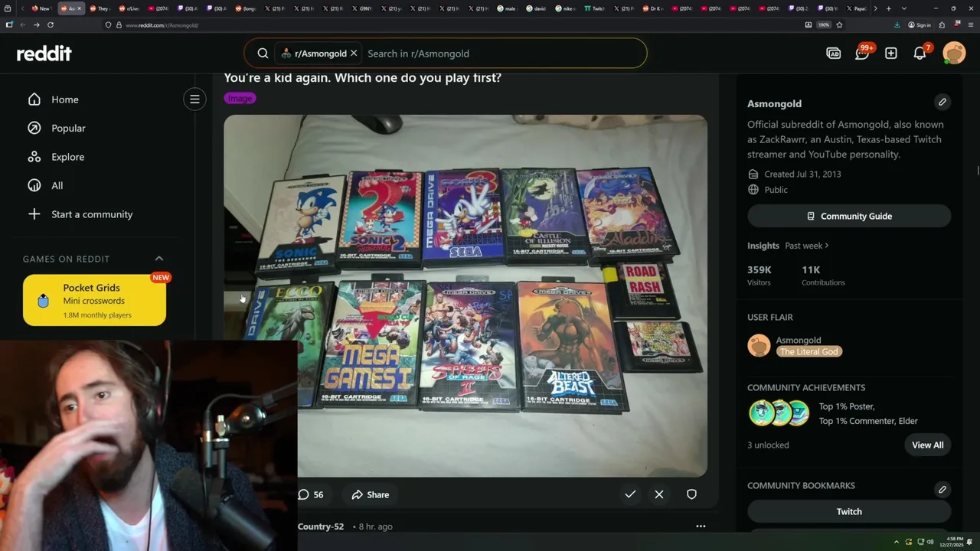Click the page scrollbar thumb

click(x=978, y=169)
